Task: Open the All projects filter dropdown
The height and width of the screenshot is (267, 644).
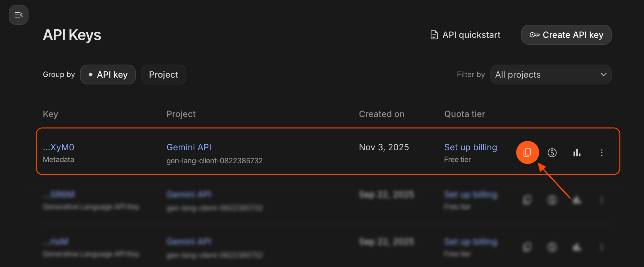Action: coord(551,75)
